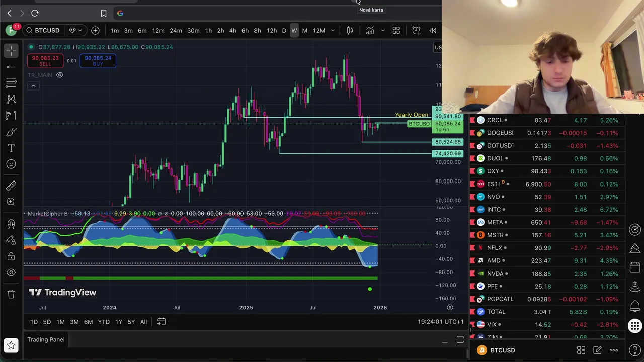
Task: Open the alerts bell sidebar icon
Action: pos(635,306)
